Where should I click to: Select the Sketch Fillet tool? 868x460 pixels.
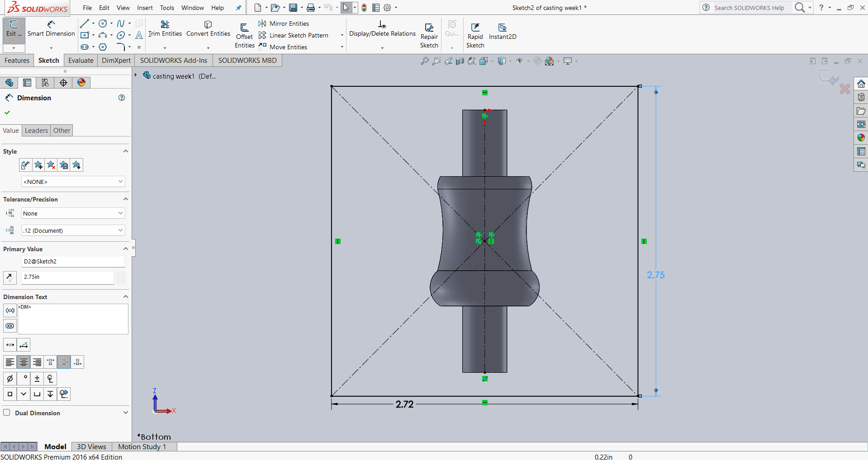[121, 47]
